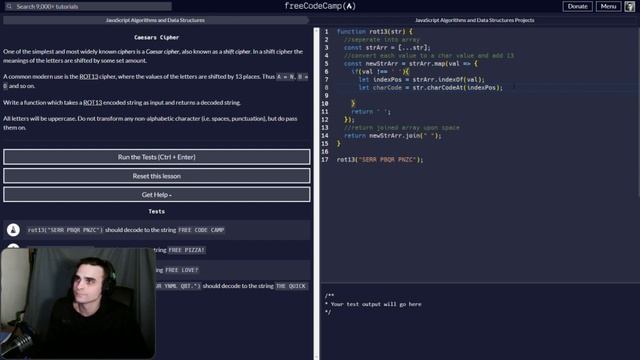Click the const newStrArr map line
Viewport: 640px width, 360px height.
tap(410, 63)
